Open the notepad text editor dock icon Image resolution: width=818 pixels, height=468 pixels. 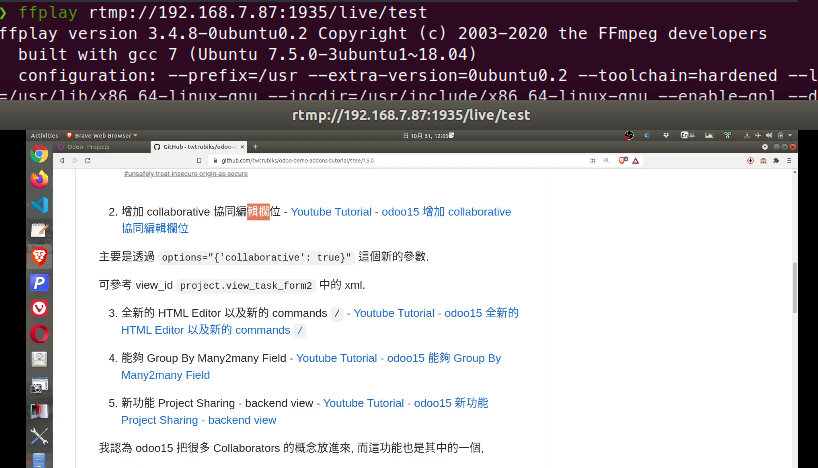pos(39,231)
